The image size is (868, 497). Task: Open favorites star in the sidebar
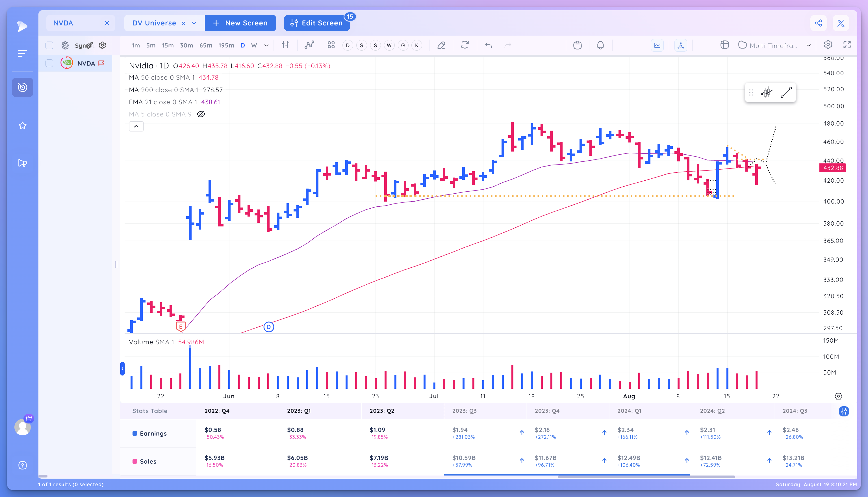pos(23,126)
